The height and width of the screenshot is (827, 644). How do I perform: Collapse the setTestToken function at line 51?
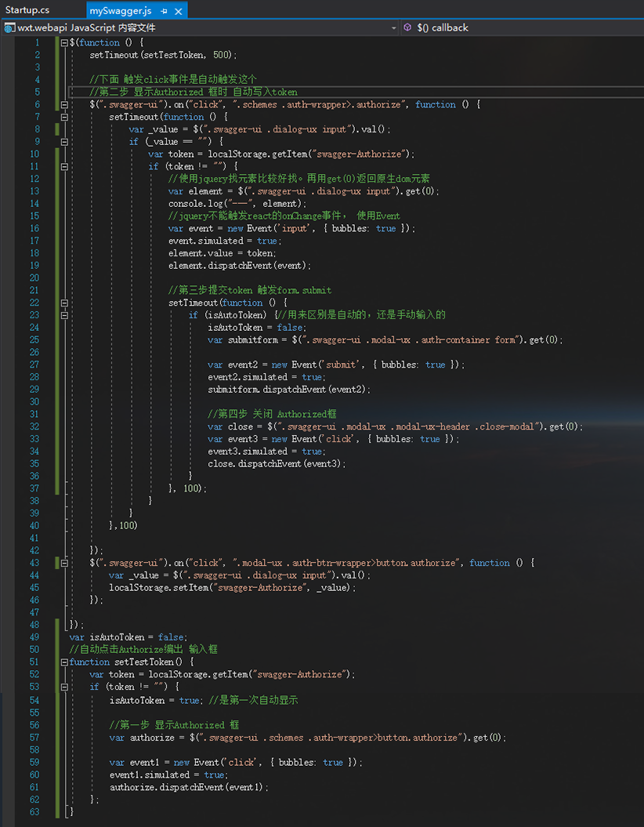point(64,662)
